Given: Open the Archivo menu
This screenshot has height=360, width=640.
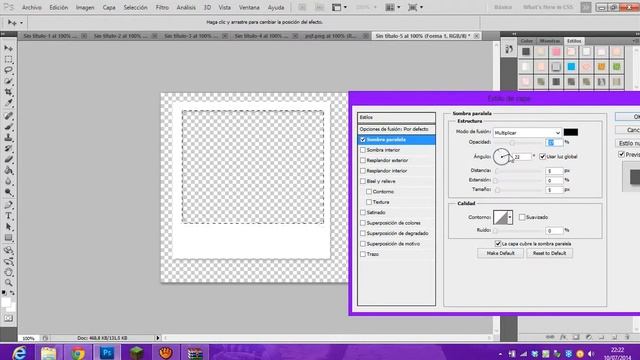Looking at the screenshot, I should pyautogui.click(x=31, y=7).
